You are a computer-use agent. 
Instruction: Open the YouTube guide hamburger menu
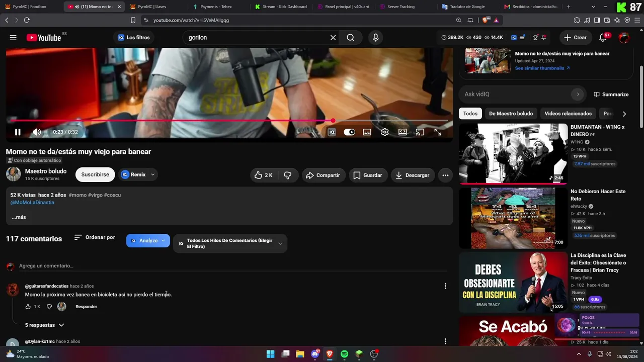coord(13,38)
